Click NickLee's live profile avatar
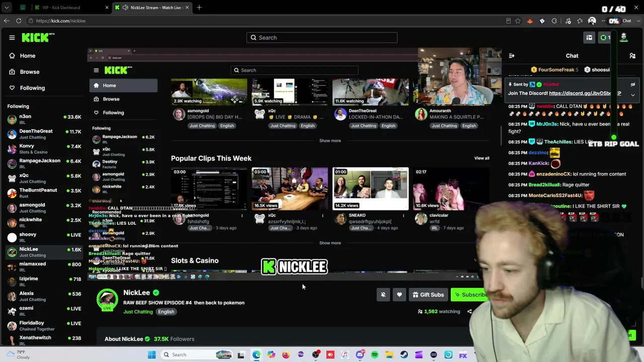 point(107,299)
